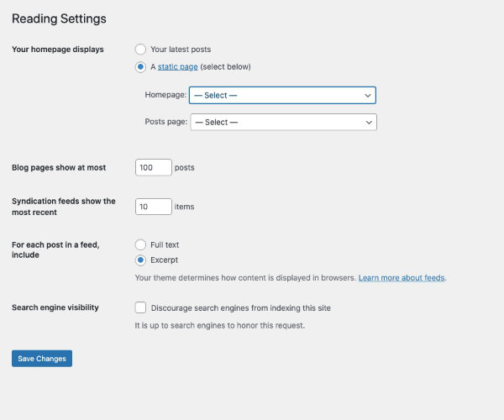This screenshot has height=420, width=504.
Task: Click the Save Changes button
Action: [x=42, y=359]
